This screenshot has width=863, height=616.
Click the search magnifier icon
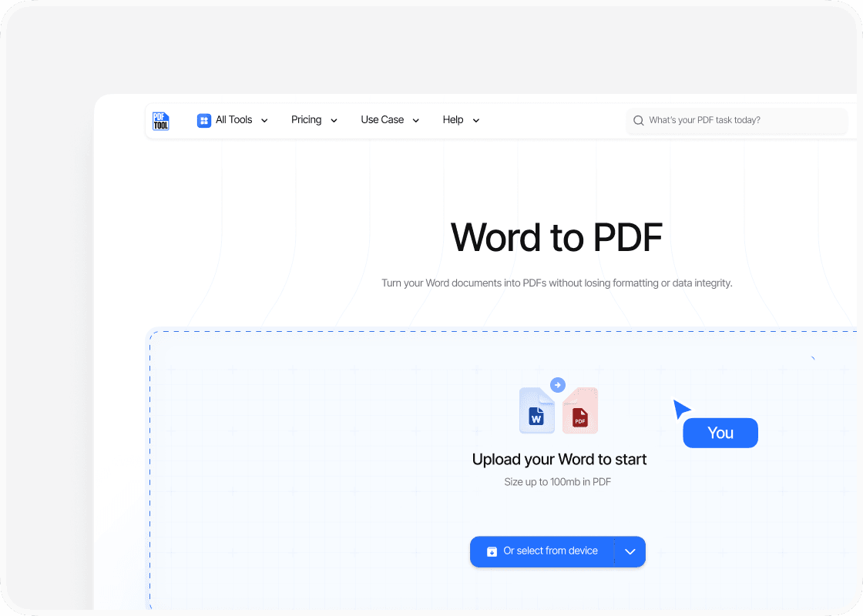coord(638,120)
